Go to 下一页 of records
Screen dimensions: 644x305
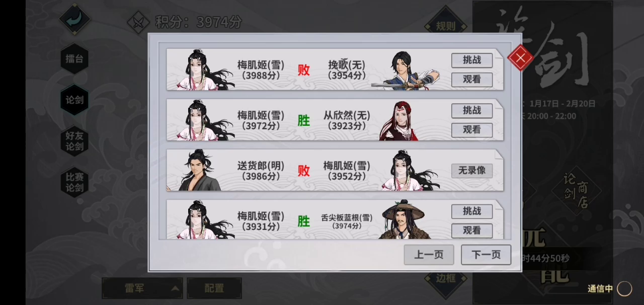(486, 255)
